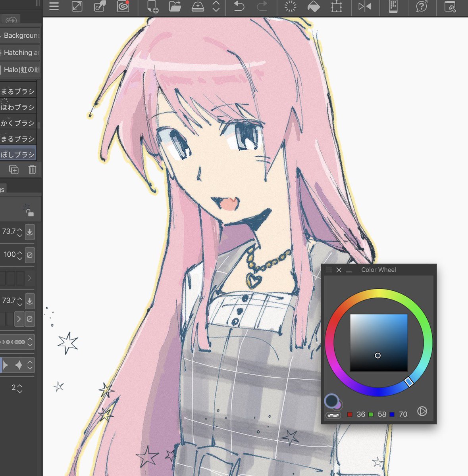Switch color space with play icon
The image size is (468, 476).
pyautogui.click(x=422, y=411)
